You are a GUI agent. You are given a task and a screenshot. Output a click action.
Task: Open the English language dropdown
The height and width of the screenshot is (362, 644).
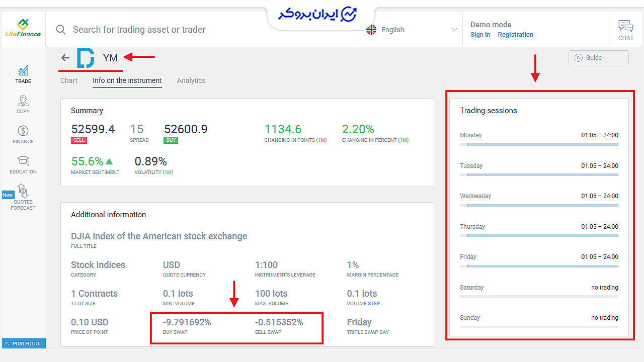point(412,30)
